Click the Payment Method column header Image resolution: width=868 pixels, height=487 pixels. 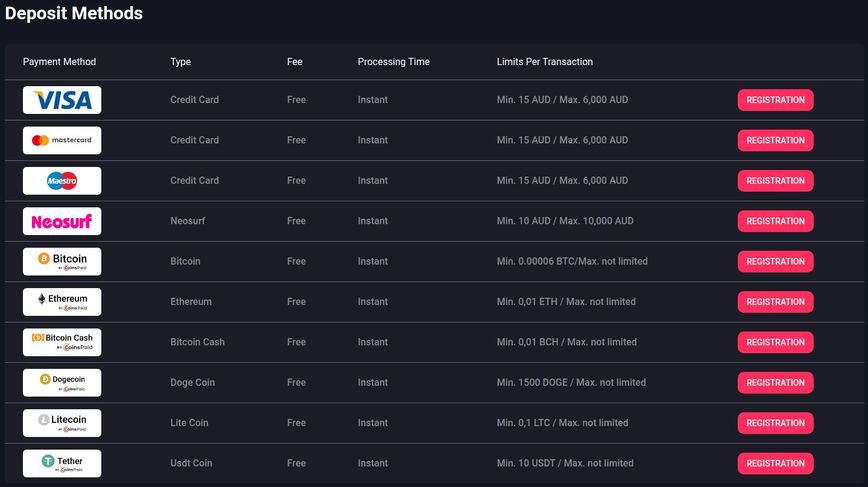click(59, 62)
